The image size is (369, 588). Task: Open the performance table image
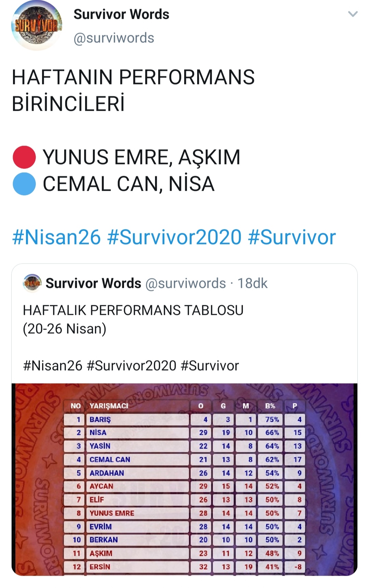coord(184,479)
